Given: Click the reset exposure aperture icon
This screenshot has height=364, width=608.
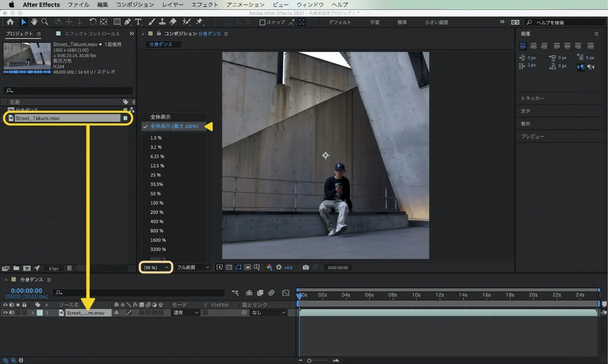Looking at the screenshot, I should point(279,267).
